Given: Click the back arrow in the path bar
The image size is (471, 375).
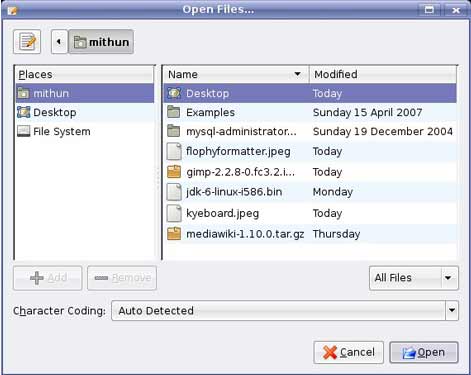Looking at the screenshot, I should pos(59,42).
